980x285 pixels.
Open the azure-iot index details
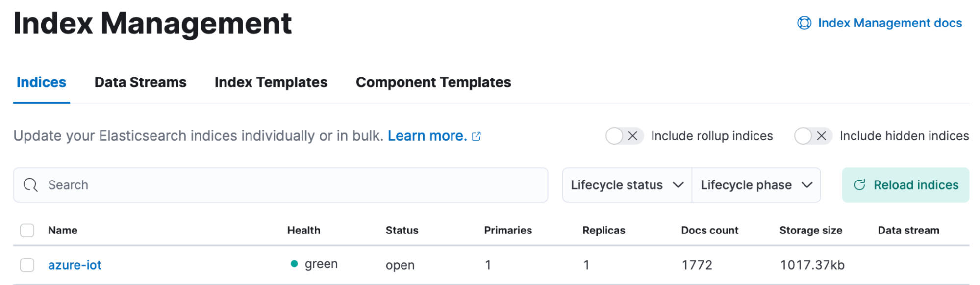point(75,265)
